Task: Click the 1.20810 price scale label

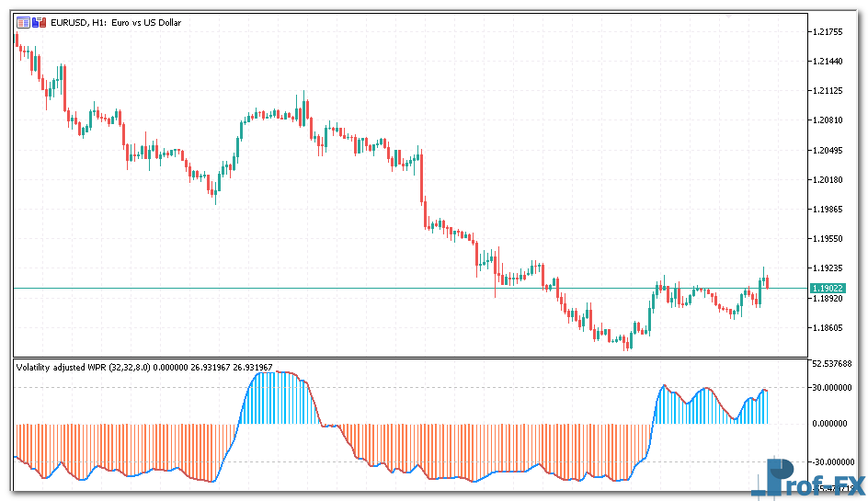Action: click(x=829, y=120)
